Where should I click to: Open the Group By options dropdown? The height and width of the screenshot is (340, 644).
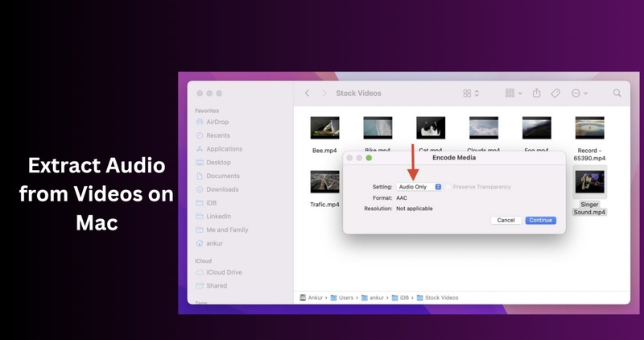click(514, 93)
